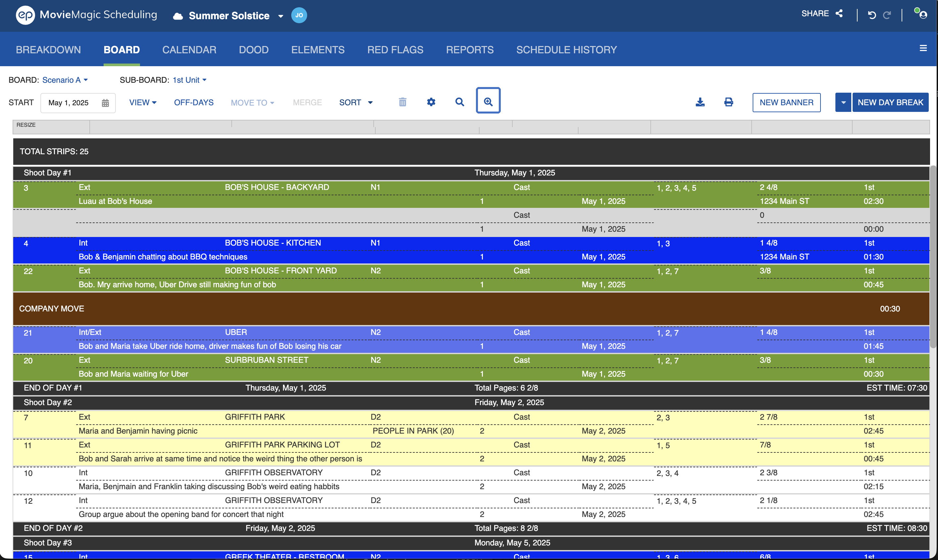Select the empty gray strip showing 00:00
Viewport: 938px width, 560px height.
[471, 222]
